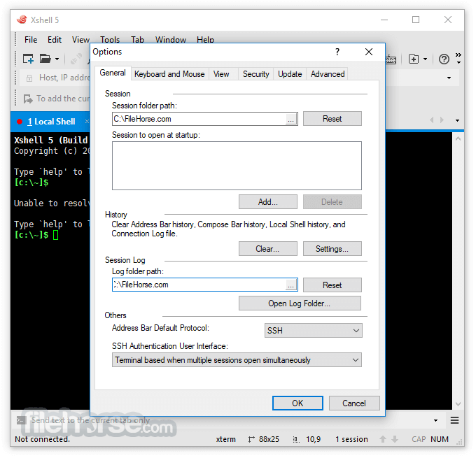Click the keyboard icon in the toolbar
This screenshot has width=476, height=458.
point(391,59)
